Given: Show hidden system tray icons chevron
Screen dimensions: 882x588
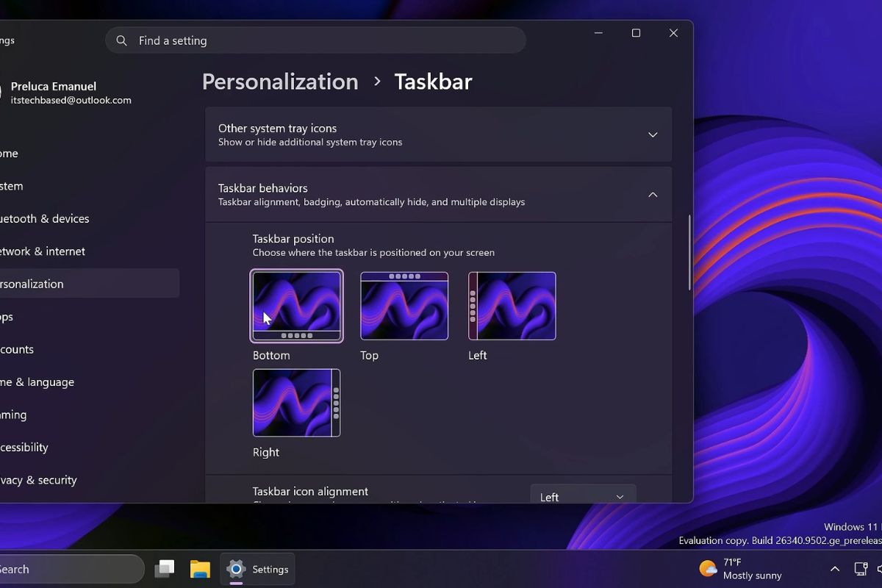Looking at the screenshot, I should click(x=834, y=569).
